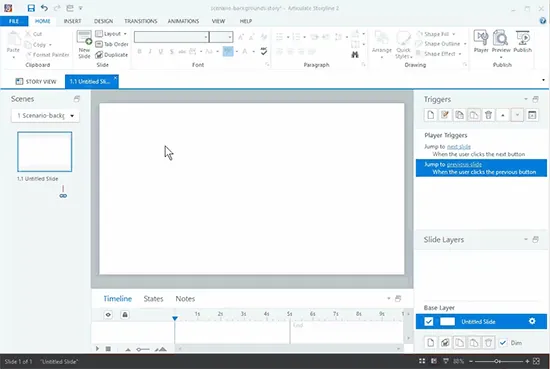Stop the timeline playback

tap(108, 349)
